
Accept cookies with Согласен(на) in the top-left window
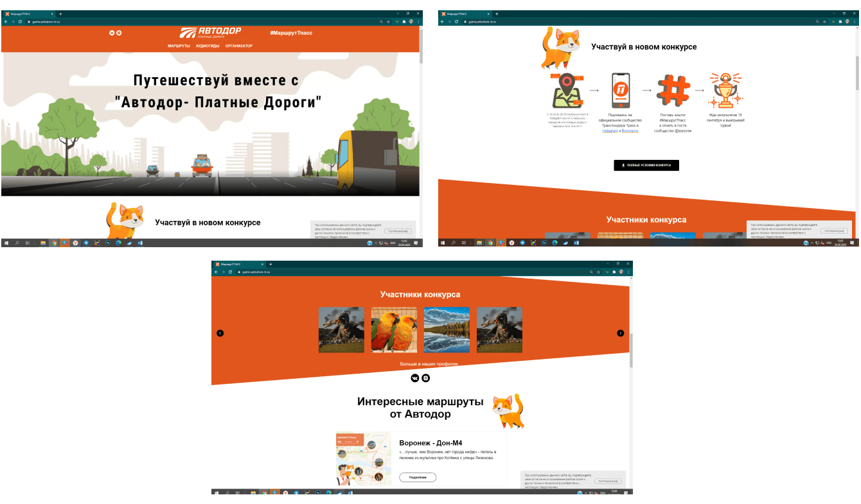coord(398,230)
